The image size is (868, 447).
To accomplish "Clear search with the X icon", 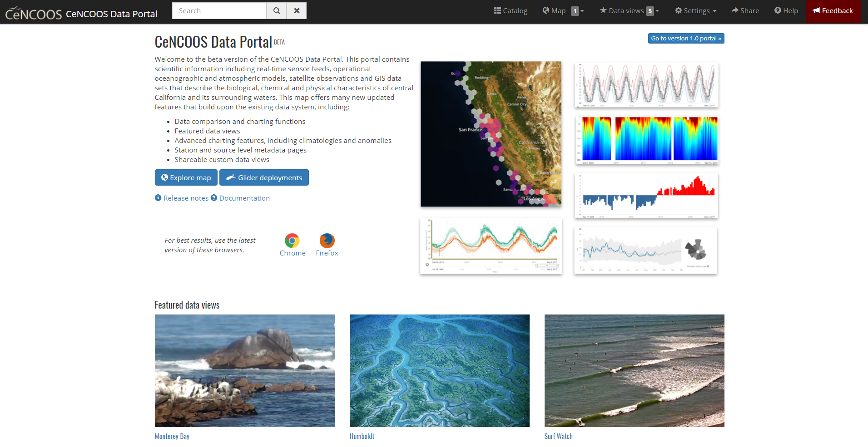I will tap(297, 11).
